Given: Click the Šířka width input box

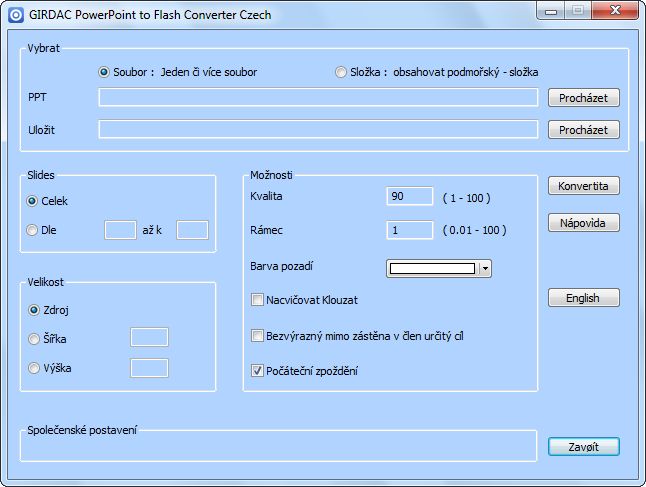Looking at the screenshot, I should click(149, 337).
